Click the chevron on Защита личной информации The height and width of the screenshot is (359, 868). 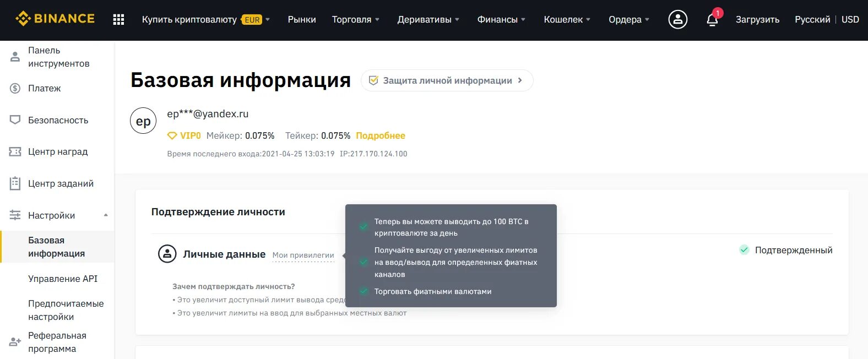click(x=520, y=80)
